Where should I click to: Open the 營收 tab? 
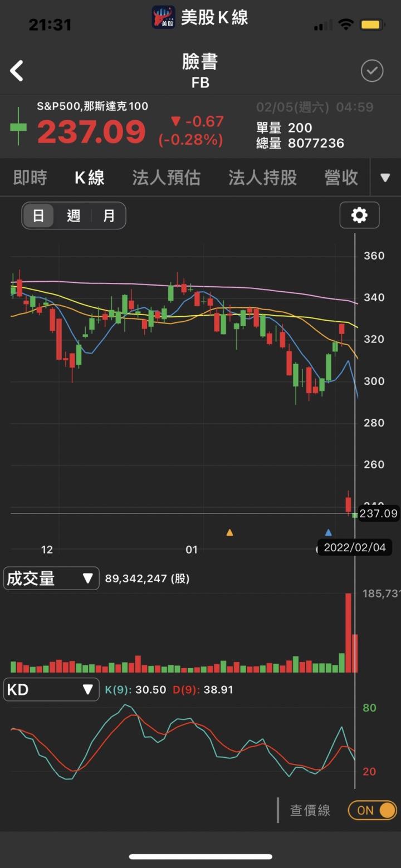point(341,178)
